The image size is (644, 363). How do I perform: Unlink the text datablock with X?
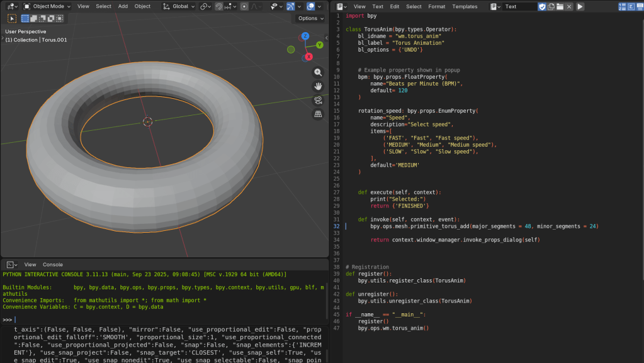569,6
